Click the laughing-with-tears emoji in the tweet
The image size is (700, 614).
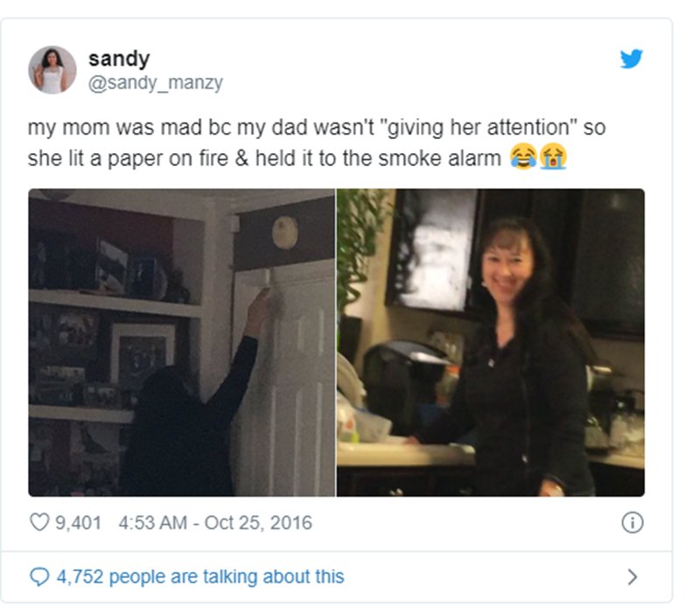click(x=523, y=157)
